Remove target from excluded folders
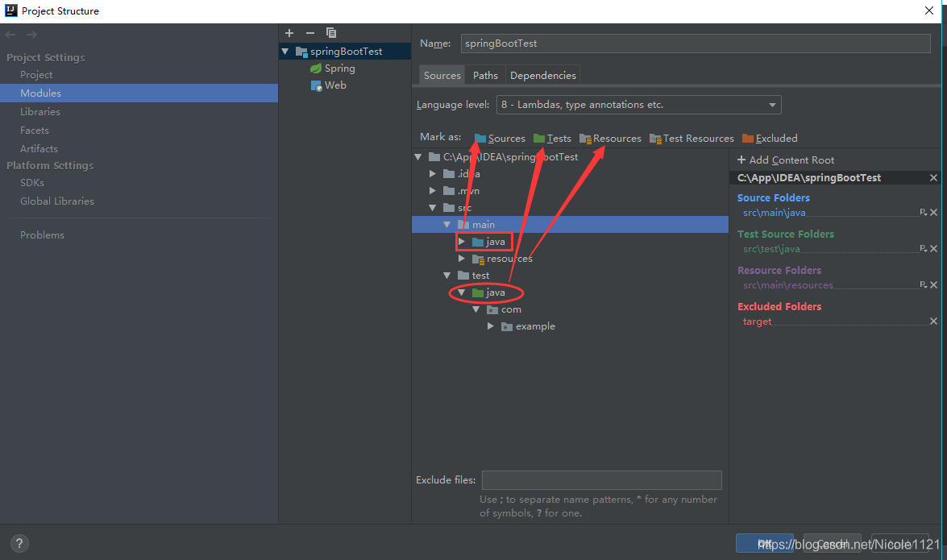The height and width of the screenshot is (560, 947). click(934, 321)
